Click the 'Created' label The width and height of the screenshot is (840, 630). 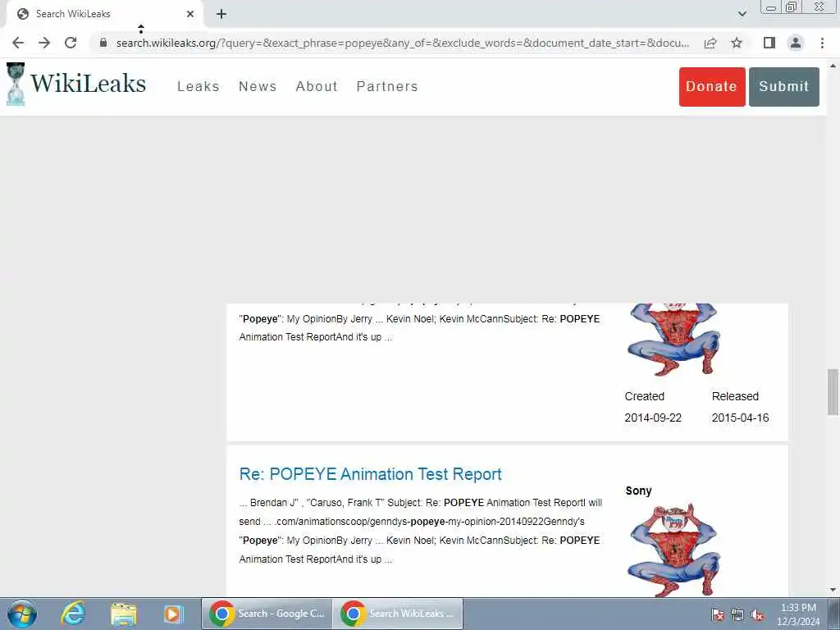point(645,396)
